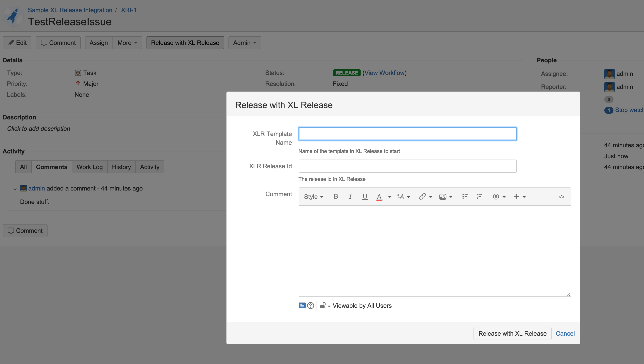Submit the Release with XL Release dialog button
Image resolution: width=644 pixels, height=364 pixels.
click(512, 333)
